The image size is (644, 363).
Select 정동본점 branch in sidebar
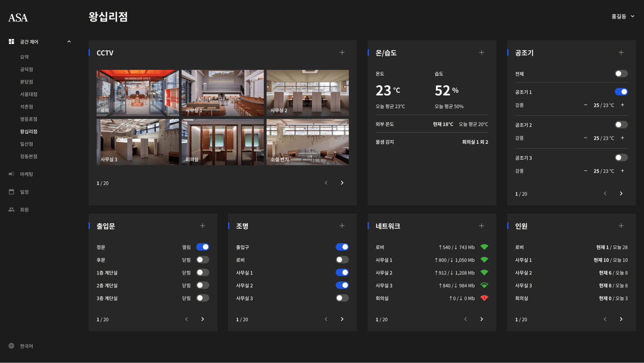[29, 156]
